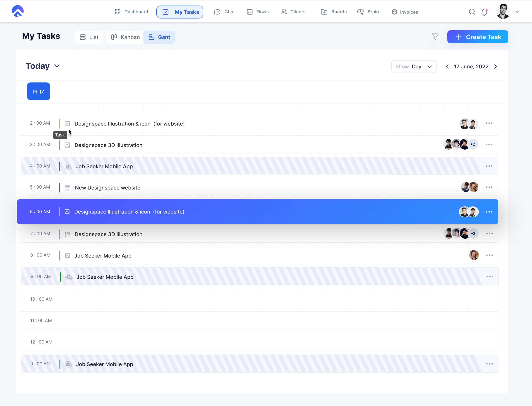The height and width of the screenshot is (406, 532).
Task: Click the app logo in the header
Action: click(18, 11)
